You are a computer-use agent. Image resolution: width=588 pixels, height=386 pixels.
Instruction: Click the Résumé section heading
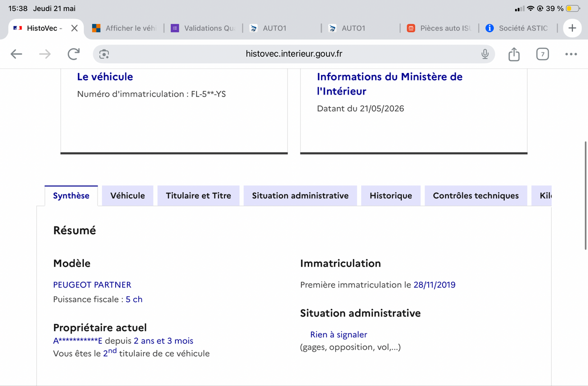pyautogui.click(x=74, y=230)
